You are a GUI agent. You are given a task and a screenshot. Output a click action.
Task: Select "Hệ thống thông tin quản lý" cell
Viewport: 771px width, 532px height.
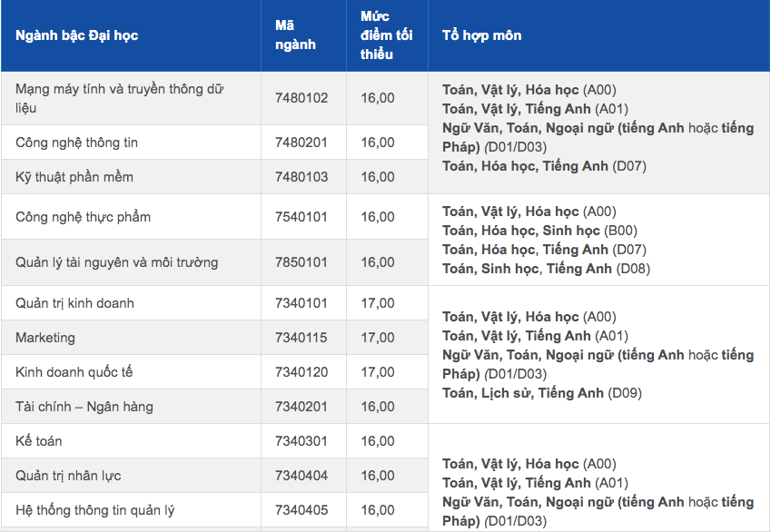click(95, 510)
